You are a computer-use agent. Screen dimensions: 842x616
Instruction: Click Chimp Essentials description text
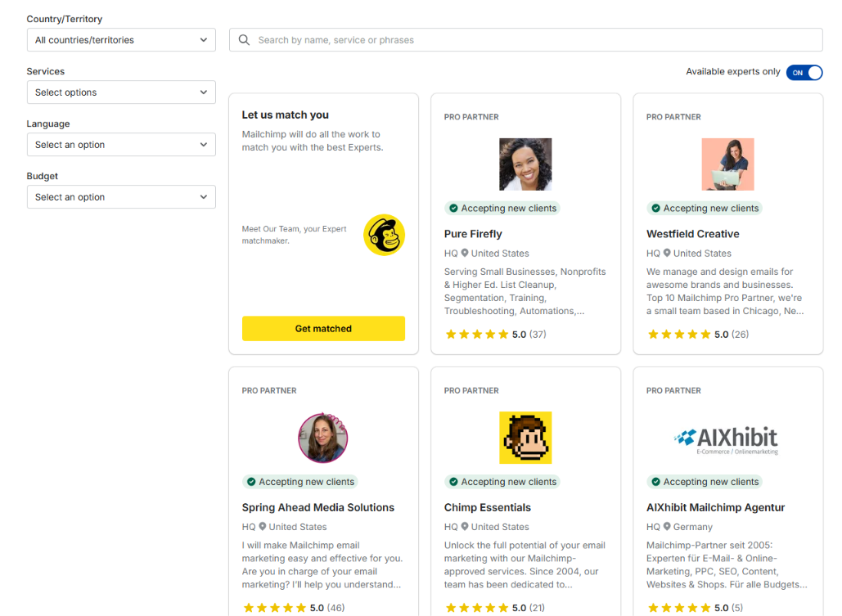point(525,565)
